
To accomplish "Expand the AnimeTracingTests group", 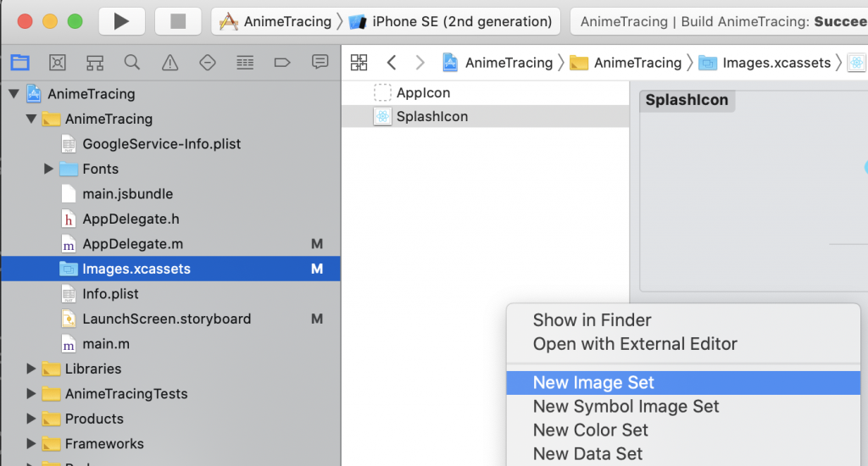I will pos(31,393).
